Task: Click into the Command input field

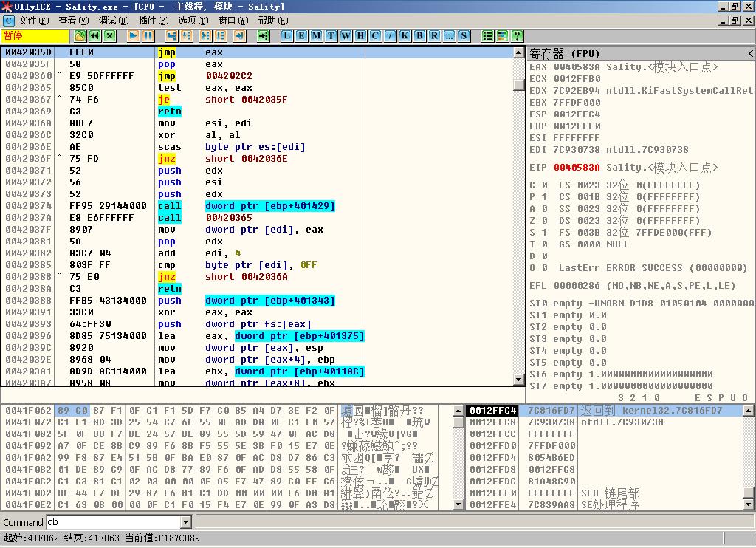Action: click(112, 522)
